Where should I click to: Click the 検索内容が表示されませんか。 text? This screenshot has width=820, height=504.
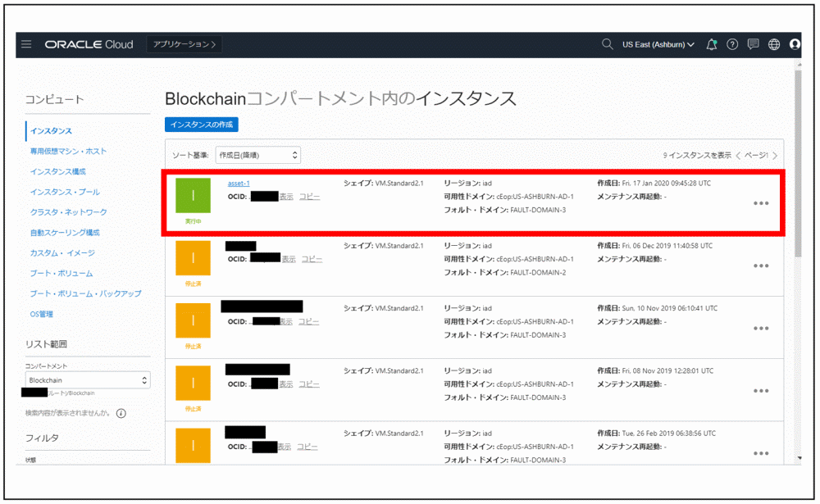(68, 413)
